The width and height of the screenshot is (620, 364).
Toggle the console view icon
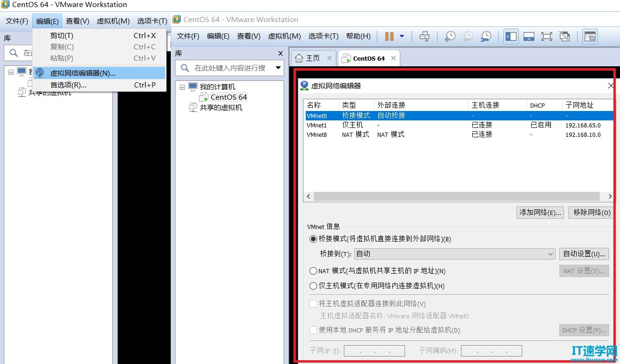(590, 36)
